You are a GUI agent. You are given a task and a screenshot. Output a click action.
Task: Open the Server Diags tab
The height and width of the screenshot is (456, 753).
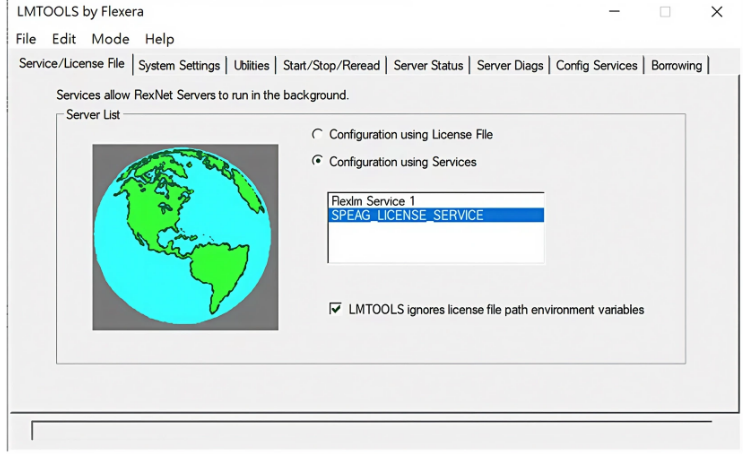click(510, 65)
